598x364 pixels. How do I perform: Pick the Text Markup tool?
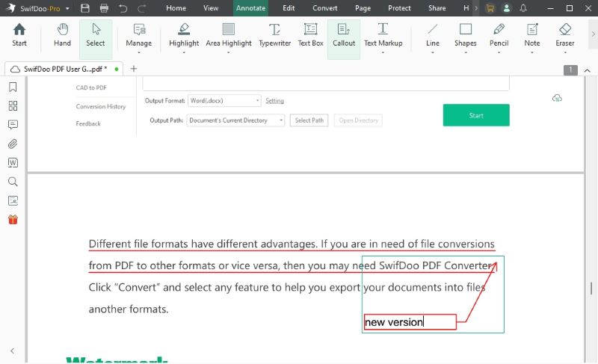(x=383, y=35)
